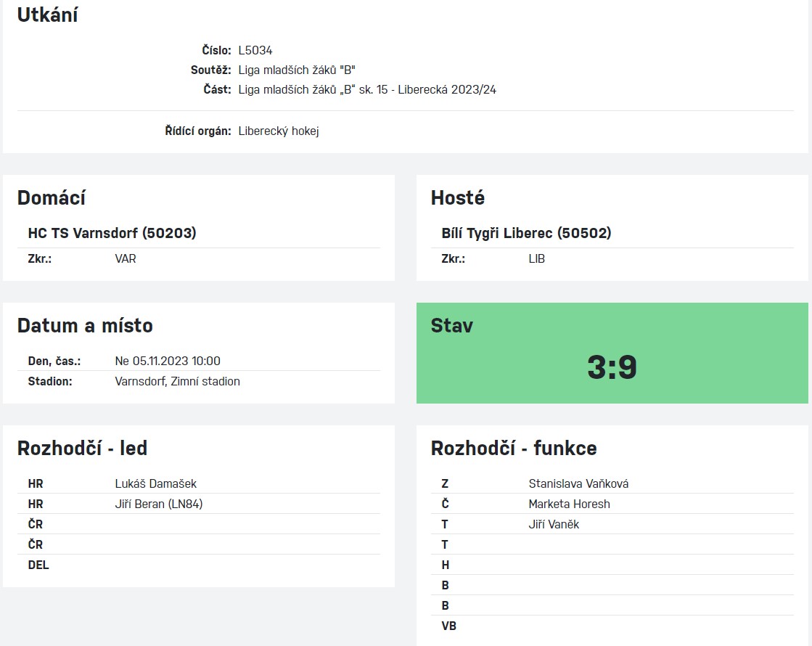Click the match number L5034

(x=255, y=51)
